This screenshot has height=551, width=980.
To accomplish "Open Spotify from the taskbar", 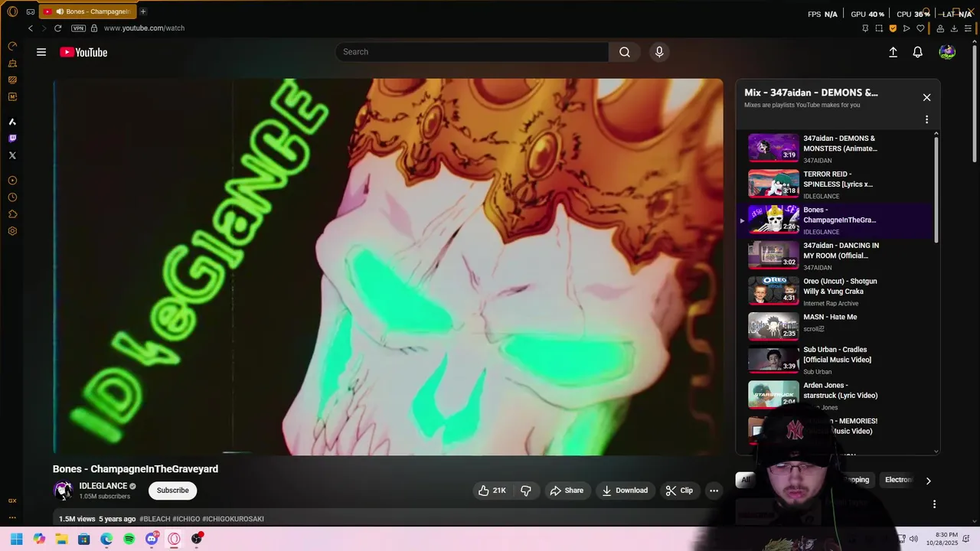I will coord(129,539).
